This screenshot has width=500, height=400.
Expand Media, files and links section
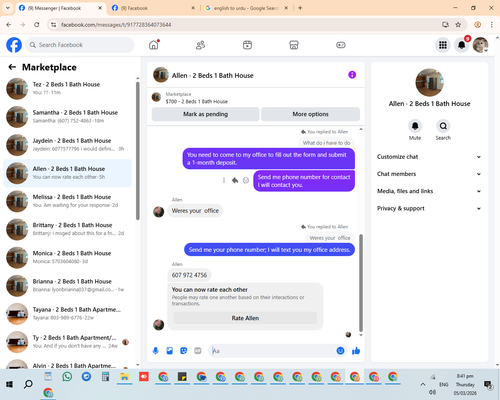point(429,191)
